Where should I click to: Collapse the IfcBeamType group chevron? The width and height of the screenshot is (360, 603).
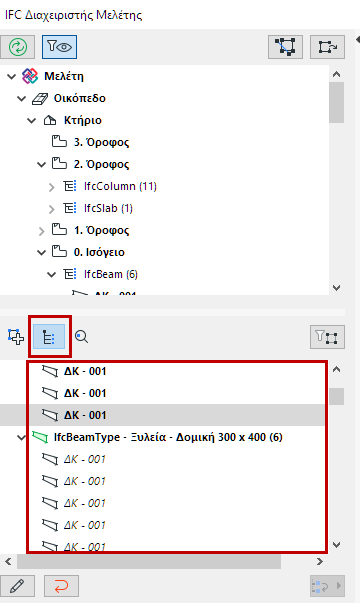(22, 437)
